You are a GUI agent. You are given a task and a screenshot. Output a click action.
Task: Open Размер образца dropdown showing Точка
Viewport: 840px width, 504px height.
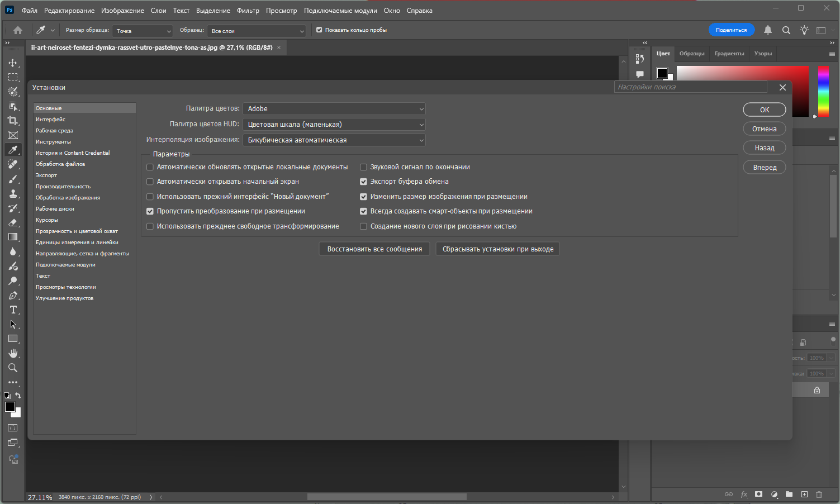pyautogui.click(x=143, y=31)
